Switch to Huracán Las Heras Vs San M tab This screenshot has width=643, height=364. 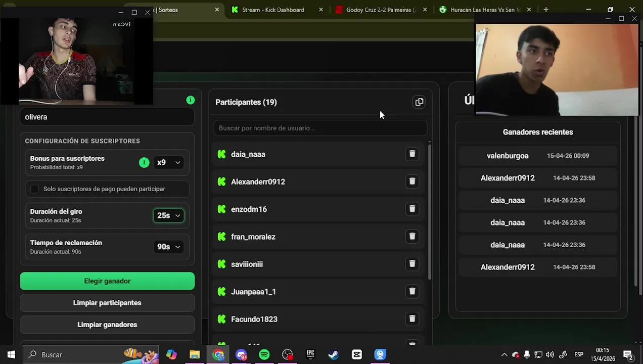click(x=484, y=10)
